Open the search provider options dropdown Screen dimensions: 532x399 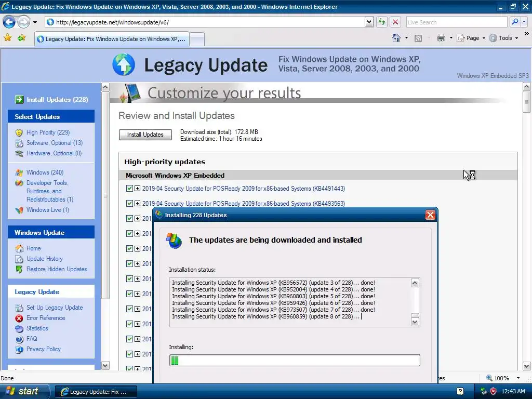[x=524, y=22]
